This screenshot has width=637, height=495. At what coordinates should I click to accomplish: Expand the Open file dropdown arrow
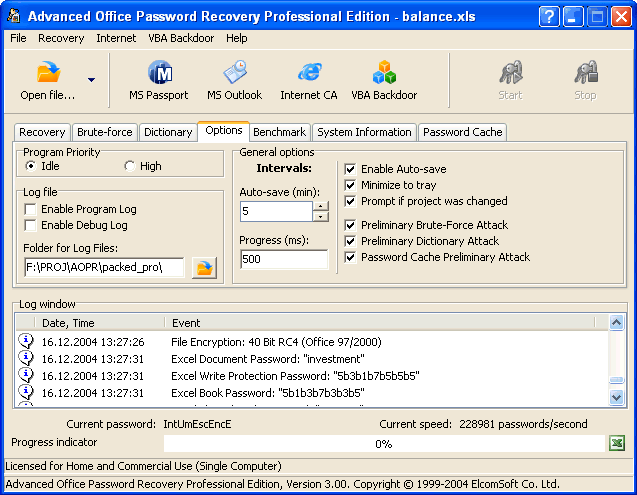pos(91,80)
